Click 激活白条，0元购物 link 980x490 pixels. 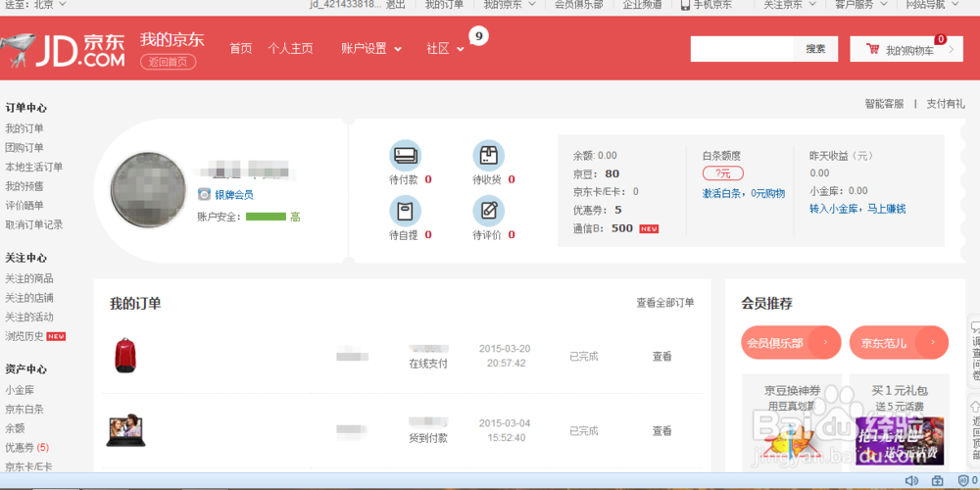(744, 193)
